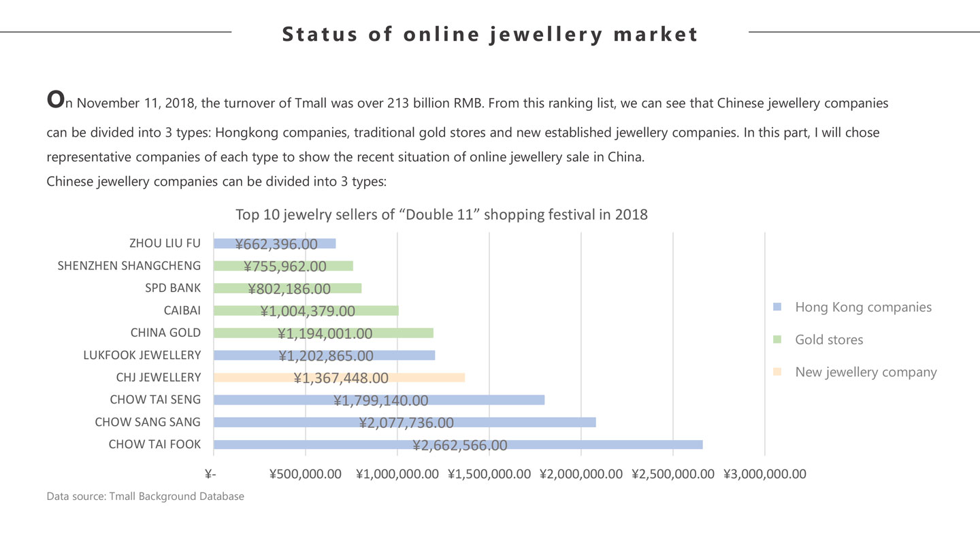Click the large bold O drop cap
The height and width of the screenshot is (551, 980).
pyautogui.click(x=55, y=99)
